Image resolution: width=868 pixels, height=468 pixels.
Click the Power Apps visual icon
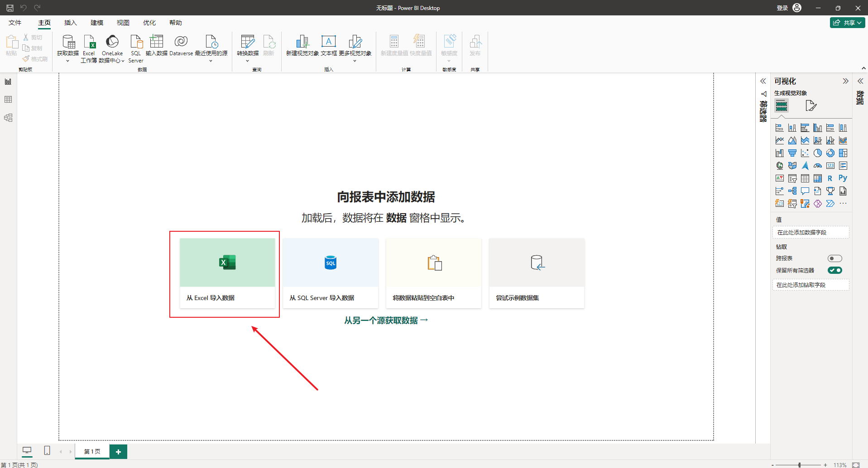pos(817,204)
